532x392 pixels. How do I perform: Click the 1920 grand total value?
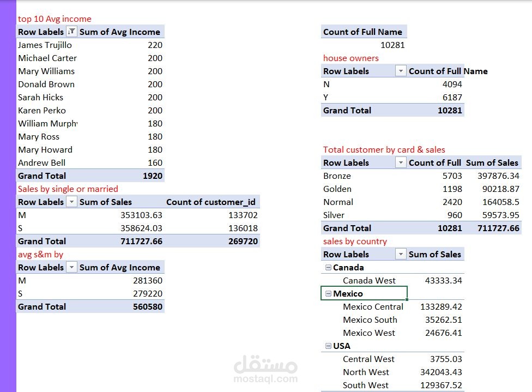(153, 176)
